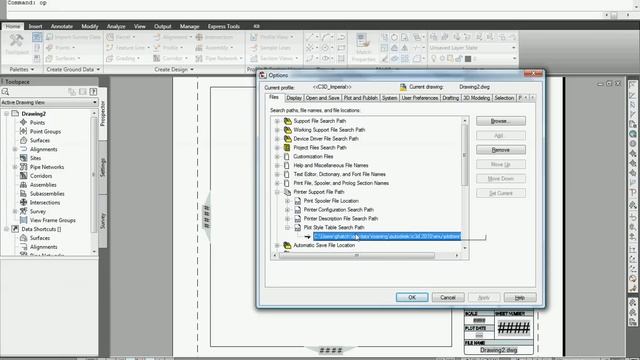Image resolution: width=640 pixels, height=360 pixels.
Task: Select Printer Configuration Search Path row
Action: [338, 210]
